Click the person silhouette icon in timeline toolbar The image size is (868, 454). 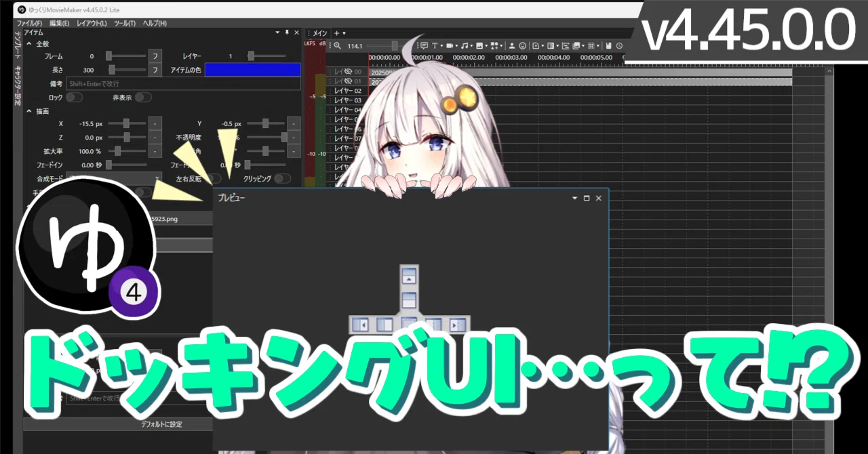tap(512, 45)
